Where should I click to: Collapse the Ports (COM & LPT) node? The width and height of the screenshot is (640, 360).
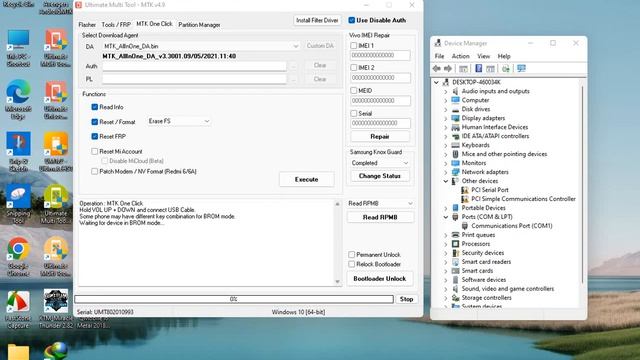[x=446, y=217]
